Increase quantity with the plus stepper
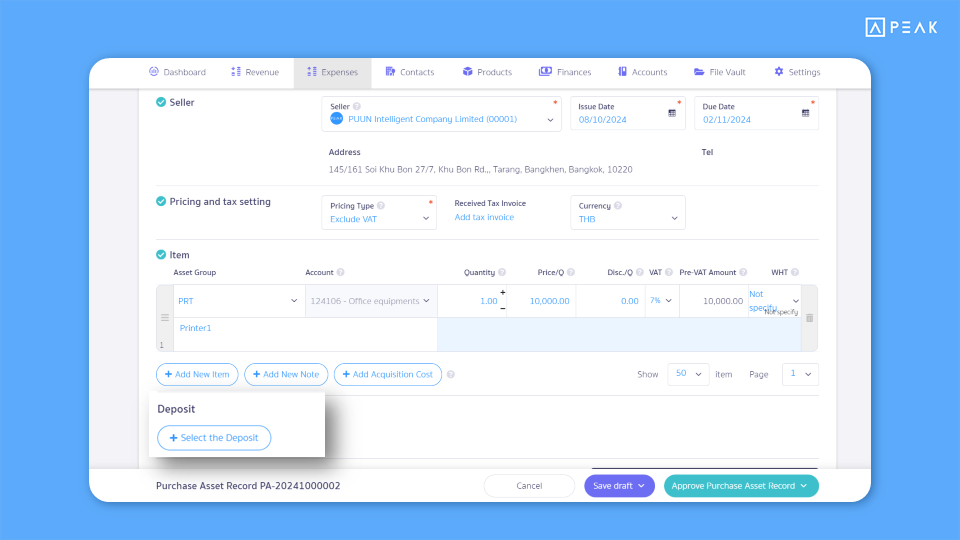960x540 pixels. pyautogui.click(x=503, y=293)
